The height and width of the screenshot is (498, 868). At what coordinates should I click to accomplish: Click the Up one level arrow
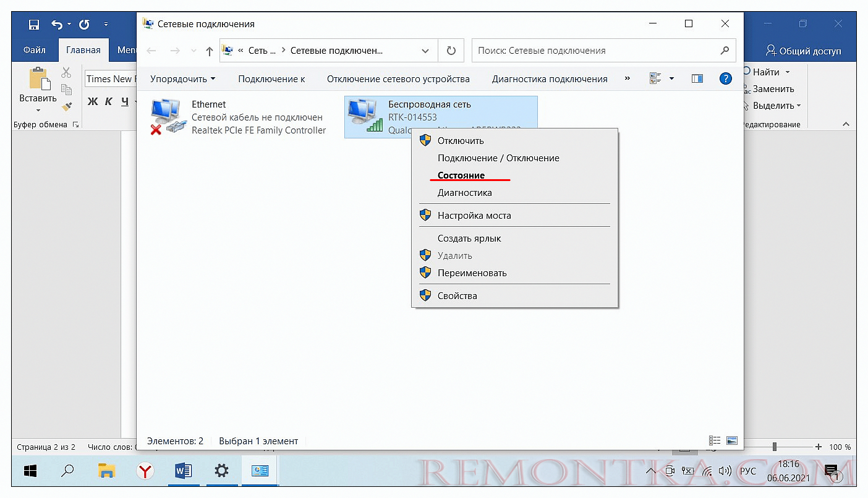pos(209,51)
